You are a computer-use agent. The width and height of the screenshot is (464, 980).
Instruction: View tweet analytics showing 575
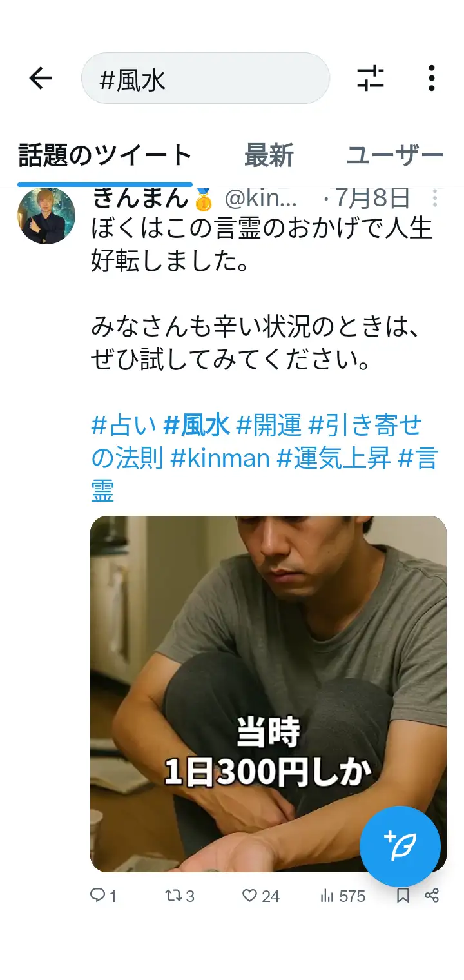tap(343, 896)
